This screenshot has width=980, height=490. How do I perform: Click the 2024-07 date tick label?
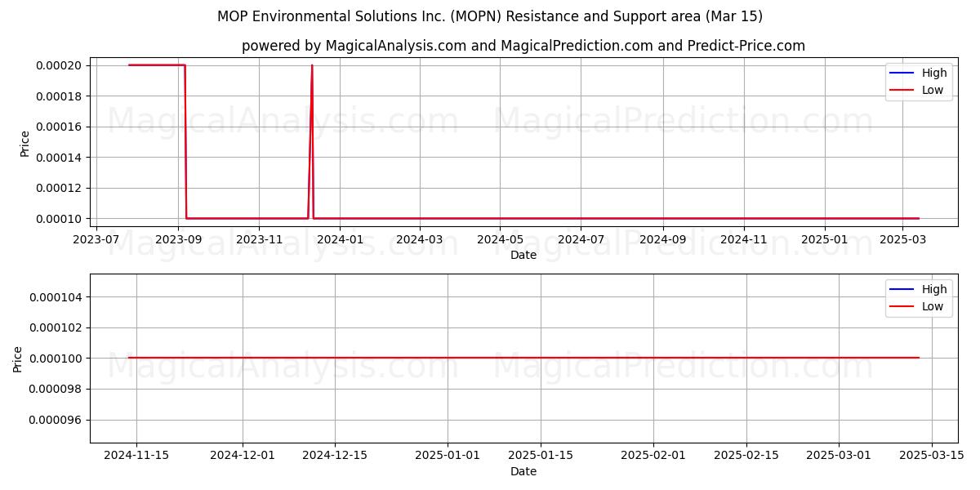click(581, 239)
